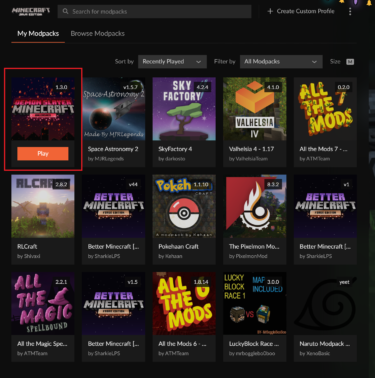Open the three-dot more options menu
Viewport: 375px width, 378px height.
pyautogui.click(x=350, y=11)
